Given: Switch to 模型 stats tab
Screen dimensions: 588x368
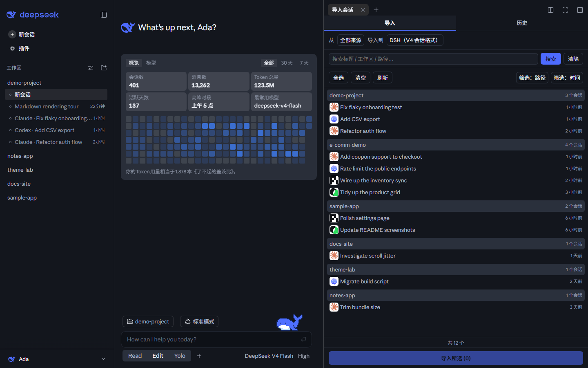Looking at the screenshot, I should (x=151, y=63).
